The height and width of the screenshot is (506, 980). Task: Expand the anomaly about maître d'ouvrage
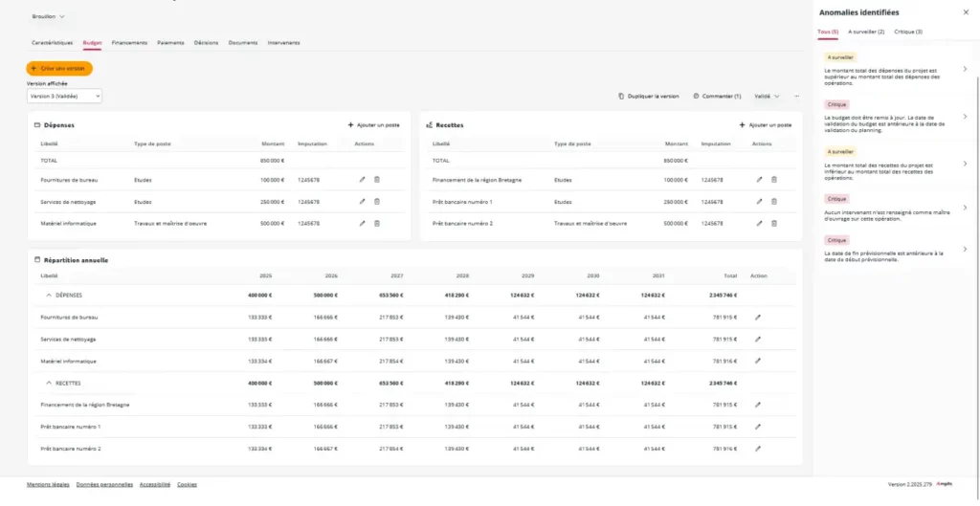pyautogui.click(x=965, y=208)
